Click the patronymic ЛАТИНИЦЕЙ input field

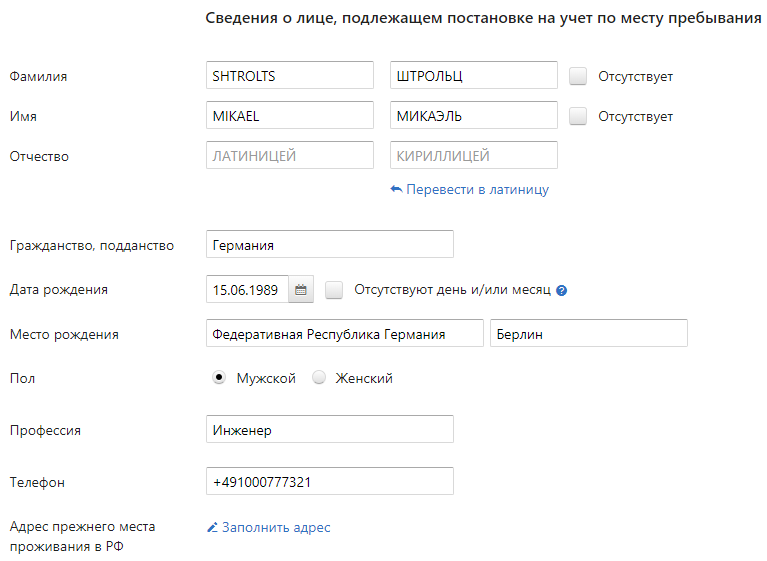(290, 155)
